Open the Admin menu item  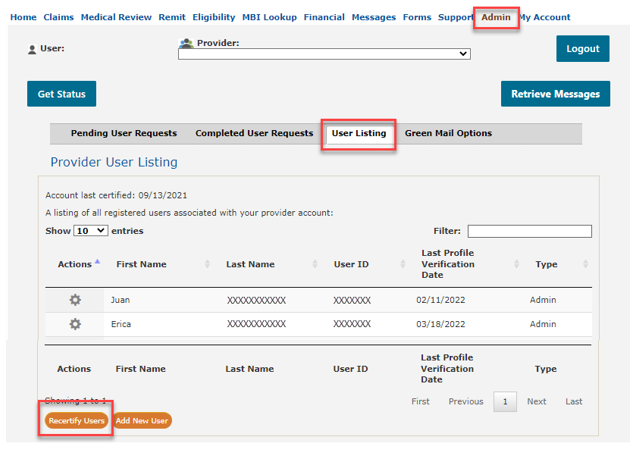coord(495,17)
